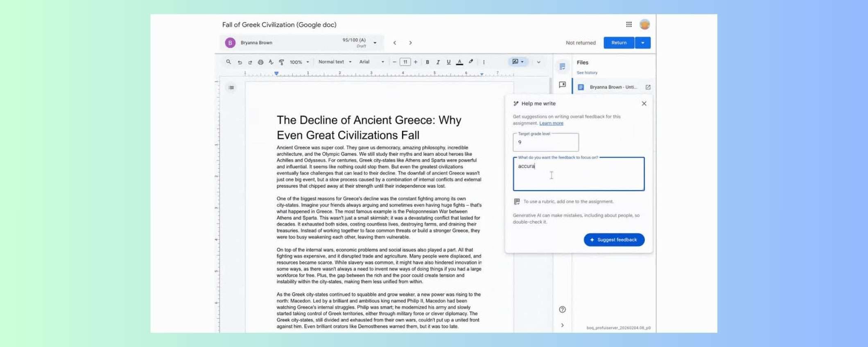The width and height of the screenshot is (868, 347).
Task: Open the Normal text style dropdown
Action: (335, 62)
